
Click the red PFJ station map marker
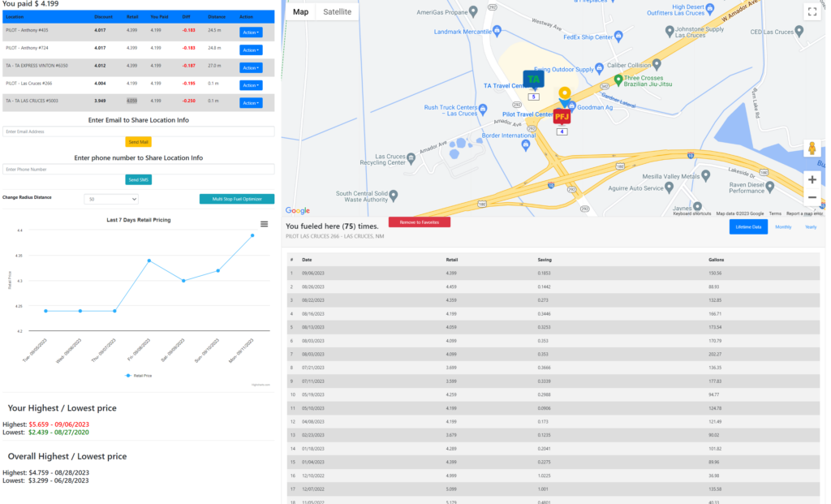[561, 114]
